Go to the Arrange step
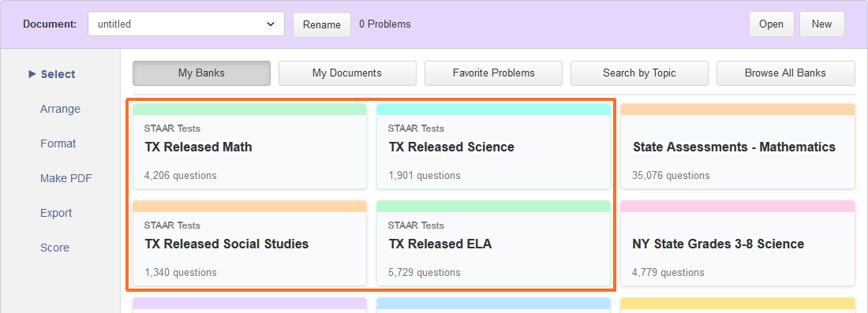 point(60,109)
